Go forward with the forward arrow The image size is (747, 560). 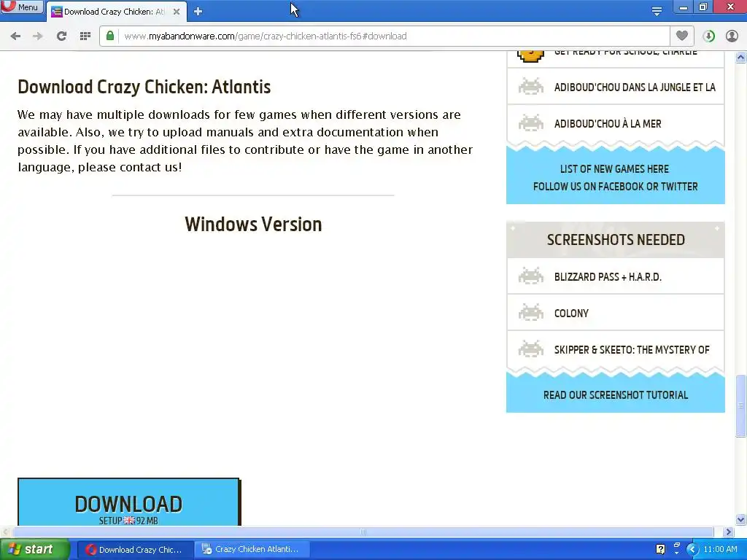coord(38,36)
